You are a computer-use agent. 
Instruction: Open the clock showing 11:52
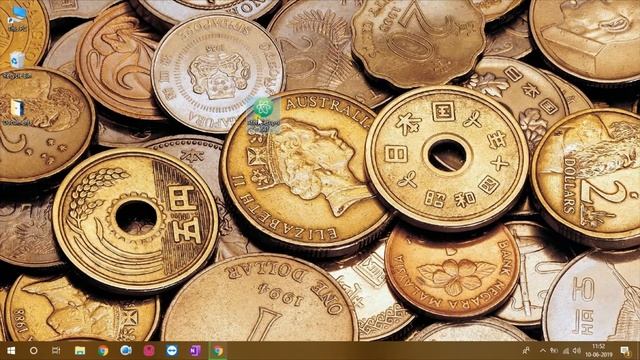click(x=598, y=351)
